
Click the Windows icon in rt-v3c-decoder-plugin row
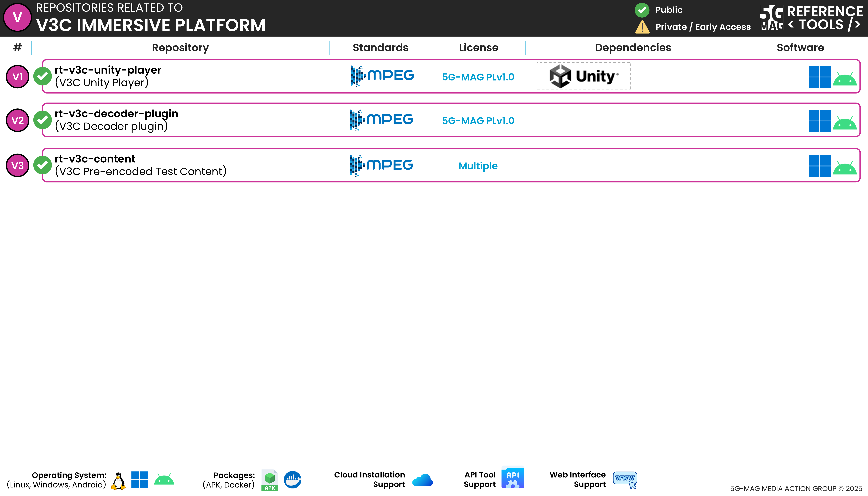pyautogui.click(x=819, y=121)
